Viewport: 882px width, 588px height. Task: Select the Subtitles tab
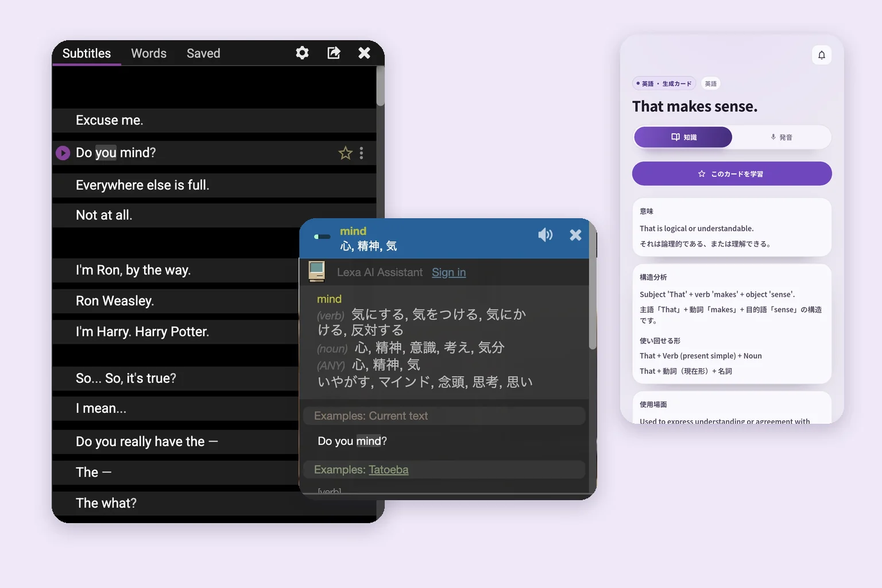(x=87, y=53)
